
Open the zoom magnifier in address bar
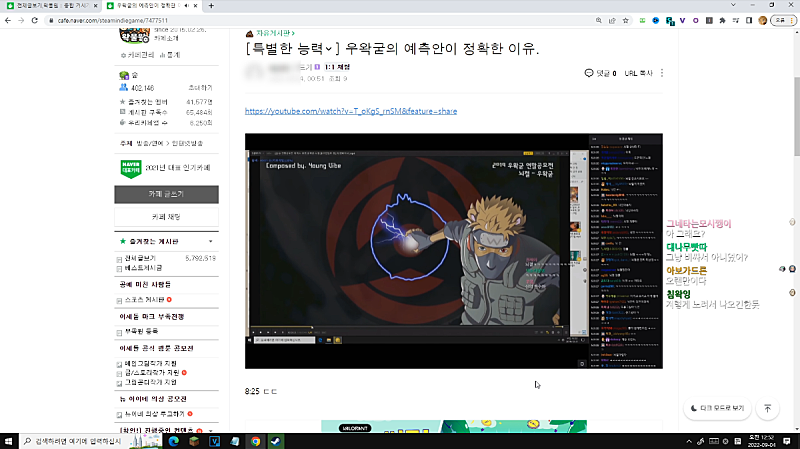598,20
